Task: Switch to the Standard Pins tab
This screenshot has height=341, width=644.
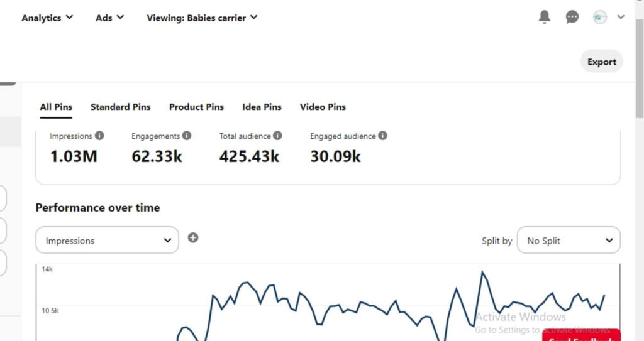Action: pyautogui.click(x=120, y=107)
